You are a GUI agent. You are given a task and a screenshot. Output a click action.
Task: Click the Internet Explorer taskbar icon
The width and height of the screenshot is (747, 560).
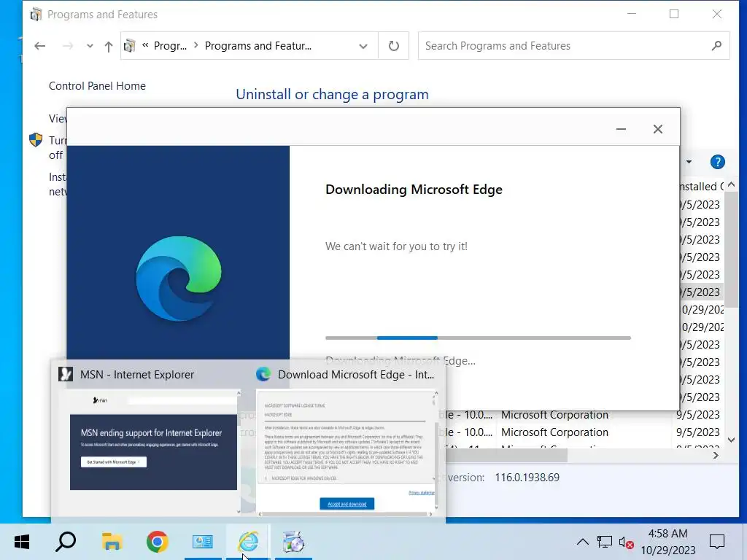click(x=248, y=542)
